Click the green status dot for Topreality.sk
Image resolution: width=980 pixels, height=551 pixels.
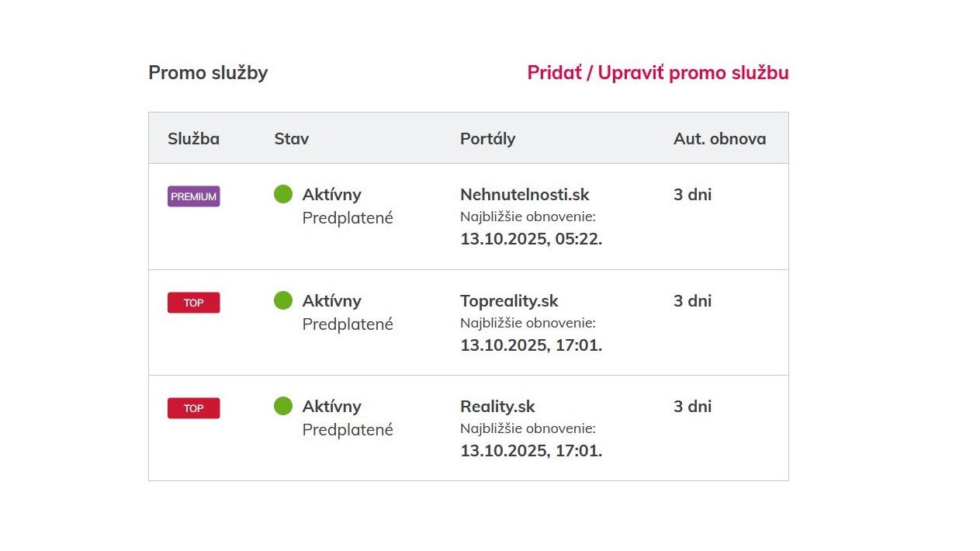pyautogui.click(x=283, y=300)
